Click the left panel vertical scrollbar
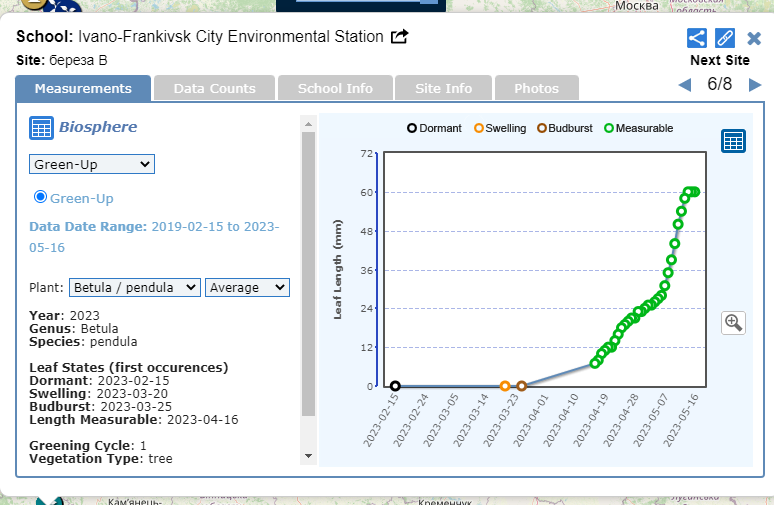Screen dimensions: 774x505 coord(308,270)
